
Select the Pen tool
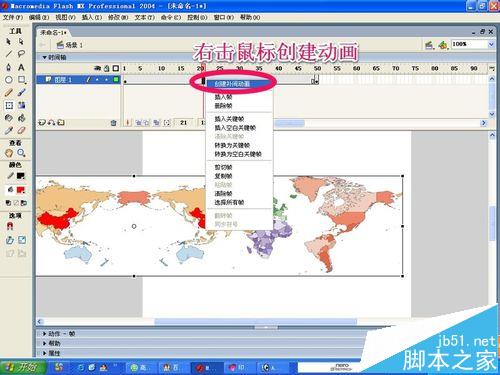pos(9,67)
